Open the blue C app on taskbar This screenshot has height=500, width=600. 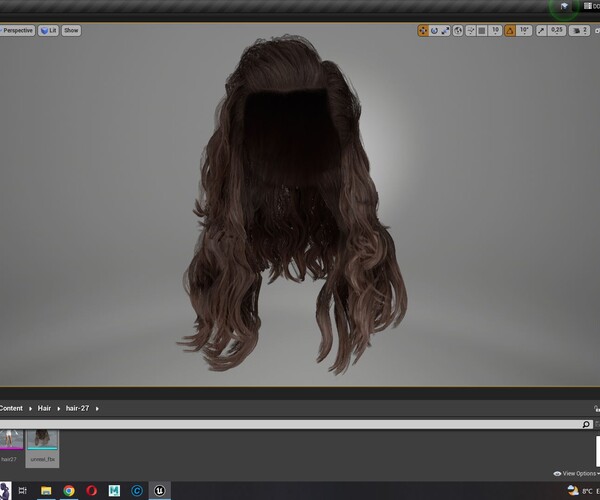tap(137, 490)
